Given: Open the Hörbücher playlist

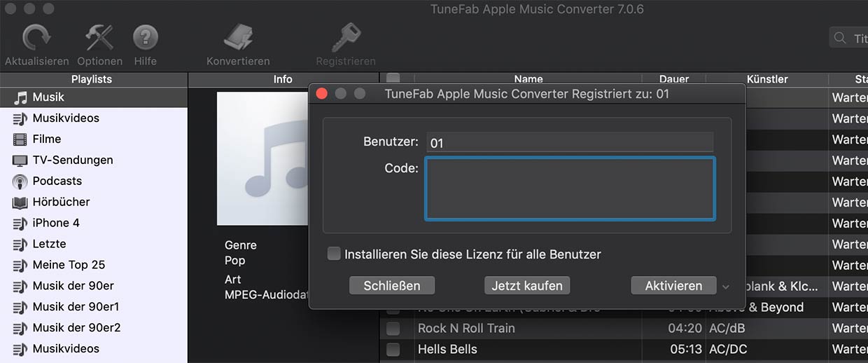Looking at the screenshot, I should coord(94,202).
